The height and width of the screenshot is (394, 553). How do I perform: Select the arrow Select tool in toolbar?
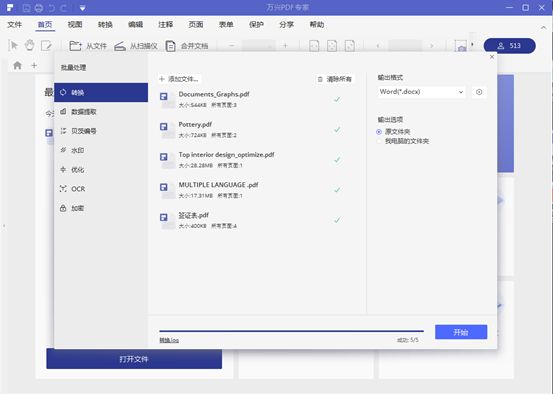point(14,46)
